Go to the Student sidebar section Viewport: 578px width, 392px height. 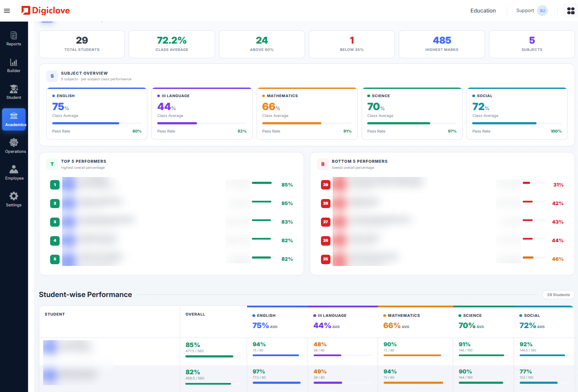pos(14,92)
